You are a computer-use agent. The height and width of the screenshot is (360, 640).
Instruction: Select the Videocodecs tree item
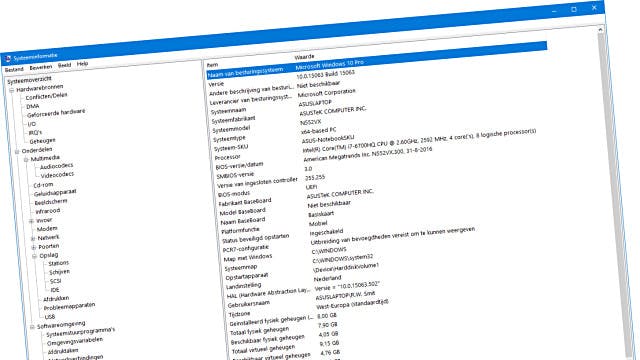[58, 175]
